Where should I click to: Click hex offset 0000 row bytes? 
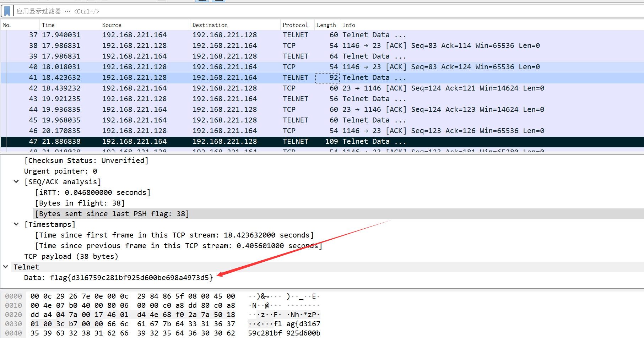pyautogui.click(x=132, y=296)
